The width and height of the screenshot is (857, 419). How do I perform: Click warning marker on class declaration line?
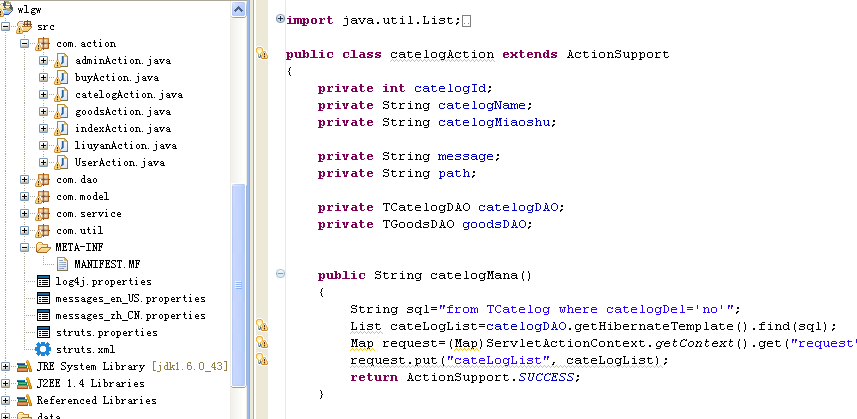pyautogui.click(x=262, y=54)
